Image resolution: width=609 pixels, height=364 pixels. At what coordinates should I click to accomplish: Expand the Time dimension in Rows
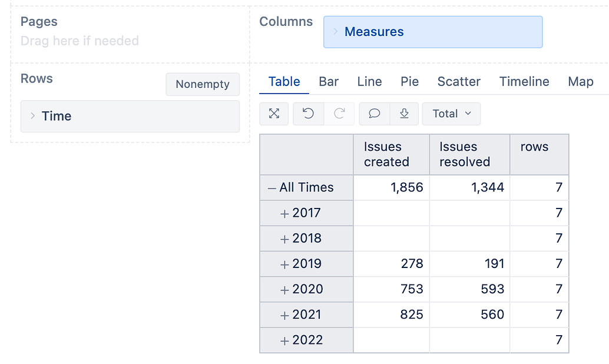point(33,116)
